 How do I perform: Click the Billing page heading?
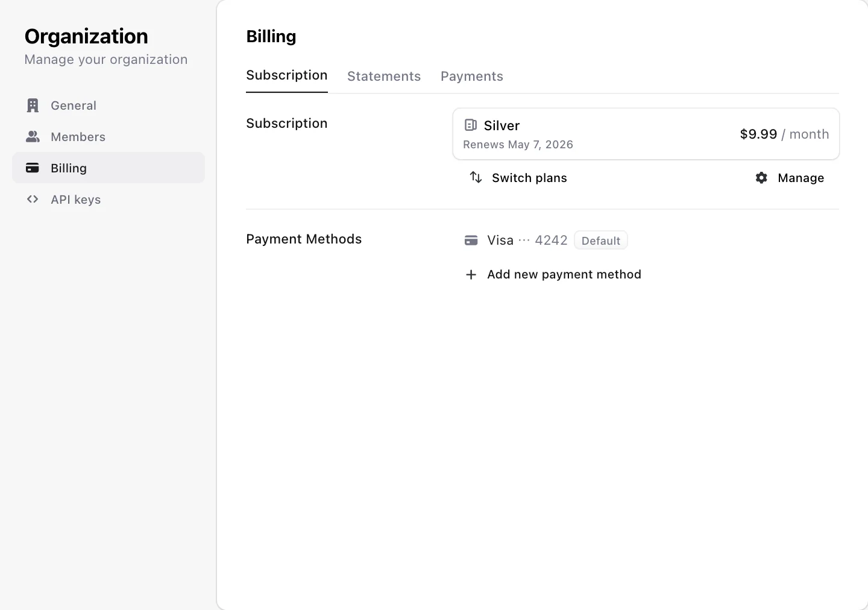pyautogui.click(x=271, y=37)
